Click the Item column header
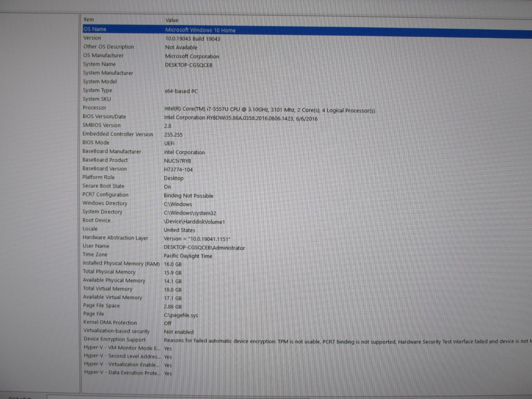 pos(89,20)
